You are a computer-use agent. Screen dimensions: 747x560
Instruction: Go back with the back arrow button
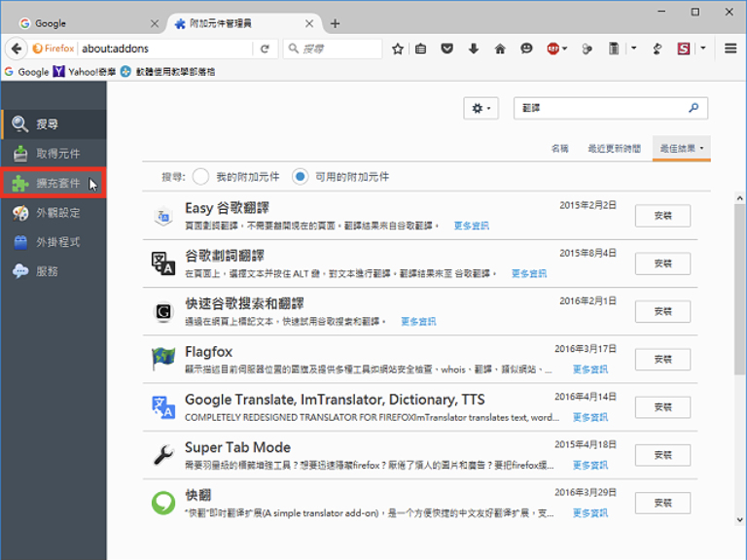pyautogui.click(x=17, y=49)
